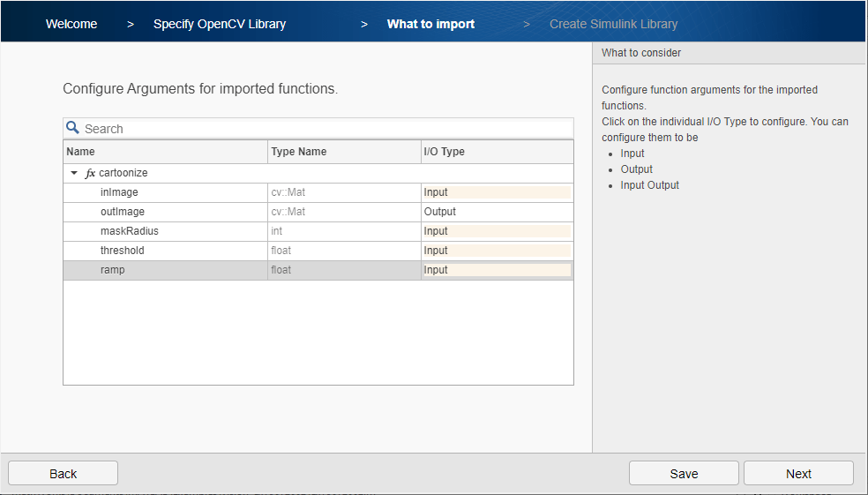Screen dimensions: 868x495
Task: Select the What to import step
Action: [430, 24]
